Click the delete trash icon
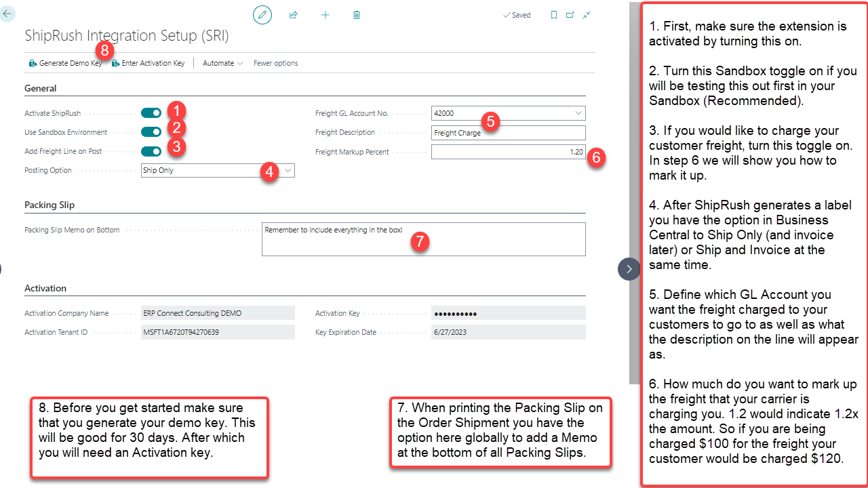The width and height of the screenshot is (868, 488). click(x=357, y=14)
